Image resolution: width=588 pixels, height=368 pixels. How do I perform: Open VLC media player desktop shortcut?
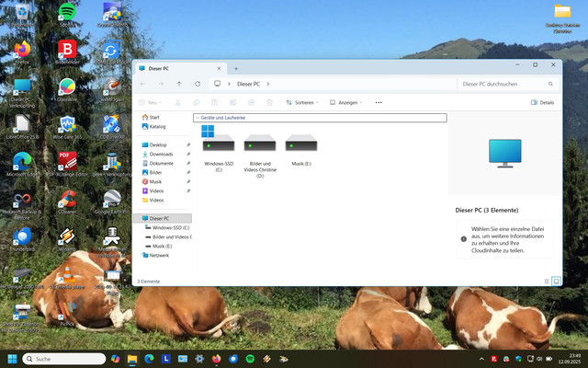tap(67, 276)
